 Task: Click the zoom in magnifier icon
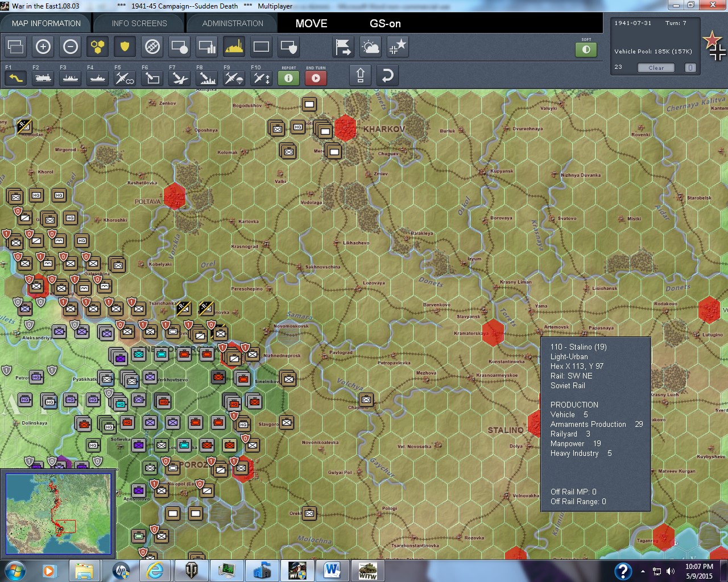click(x=43, y=47)
